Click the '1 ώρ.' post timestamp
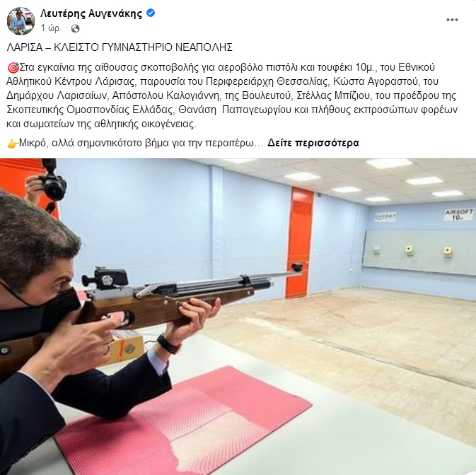Viewport: 476px width, 475px height. [x=51, y=28]
